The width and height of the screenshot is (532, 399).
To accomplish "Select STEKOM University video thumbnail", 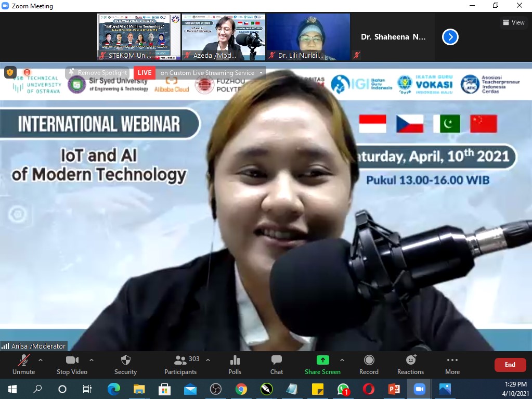I will 139,37.
